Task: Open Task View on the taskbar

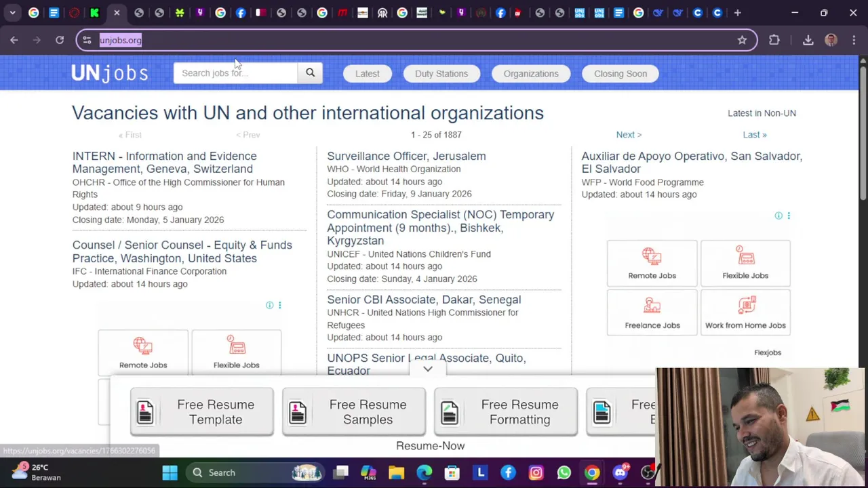Action: tap(341, 472)
